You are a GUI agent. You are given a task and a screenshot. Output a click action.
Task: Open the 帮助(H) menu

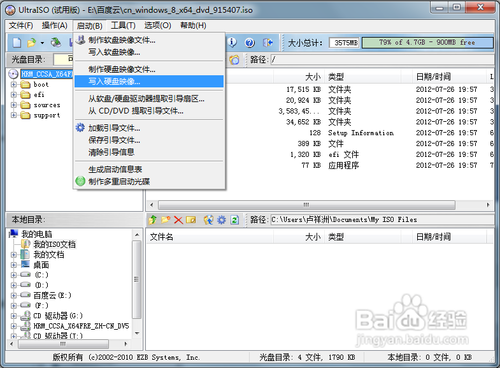pyautogui.click(x=193, y=25)
